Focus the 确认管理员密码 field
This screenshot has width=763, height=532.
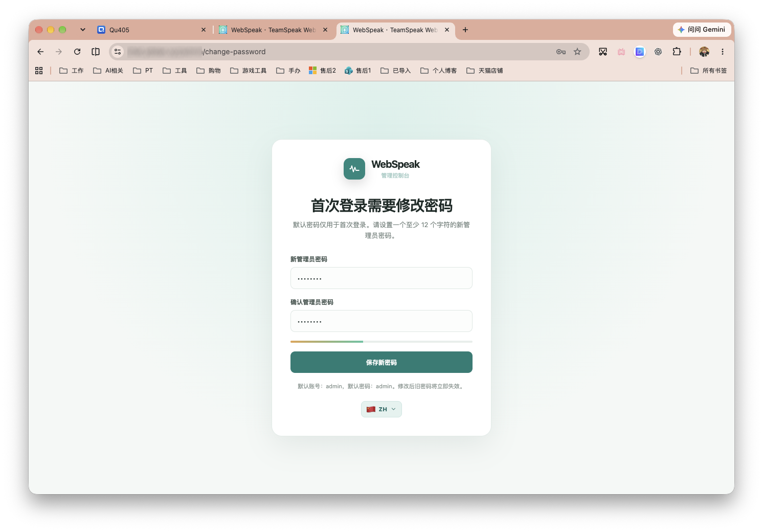click(x=381, y=321)
